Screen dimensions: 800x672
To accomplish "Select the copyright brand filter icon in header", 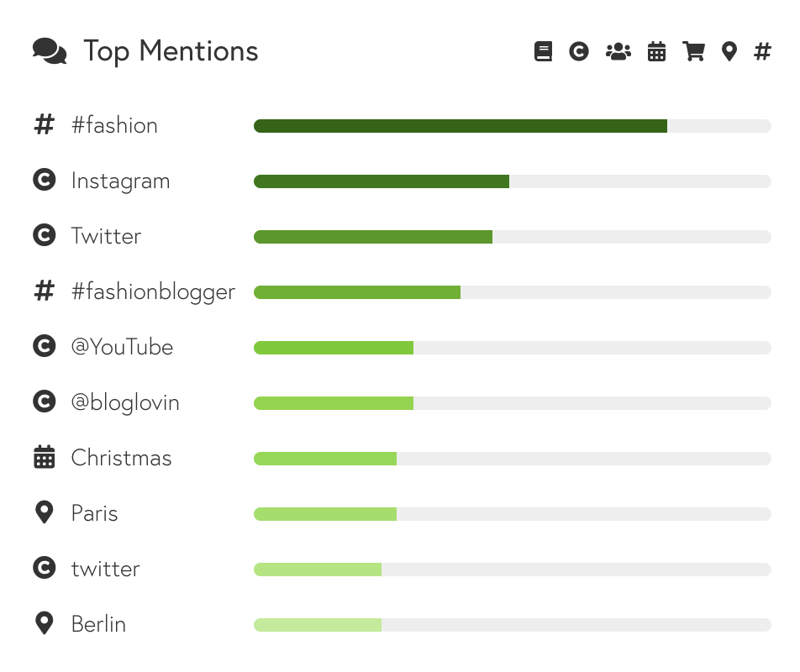I will 578,51.
